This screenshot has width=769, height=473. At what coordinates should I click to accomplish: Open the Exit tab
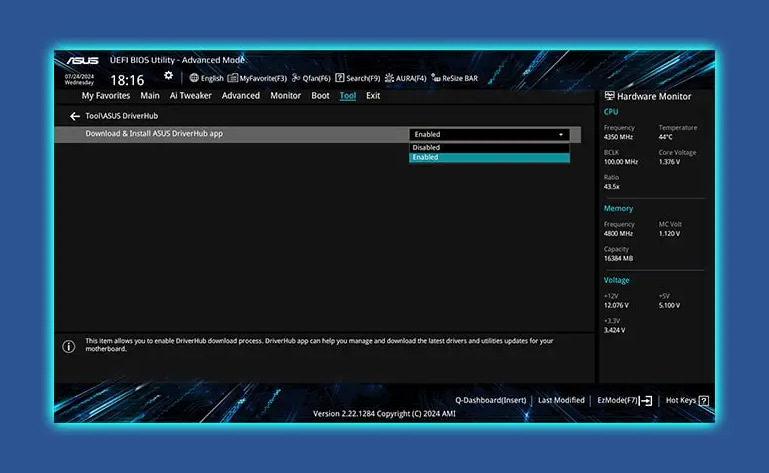pos(373,96)
